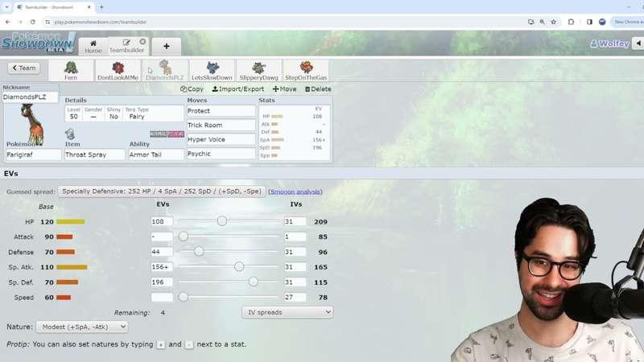Select the StepOnTheGas team member
This screenshot has height=362, width=644.
tap(306, 70)
